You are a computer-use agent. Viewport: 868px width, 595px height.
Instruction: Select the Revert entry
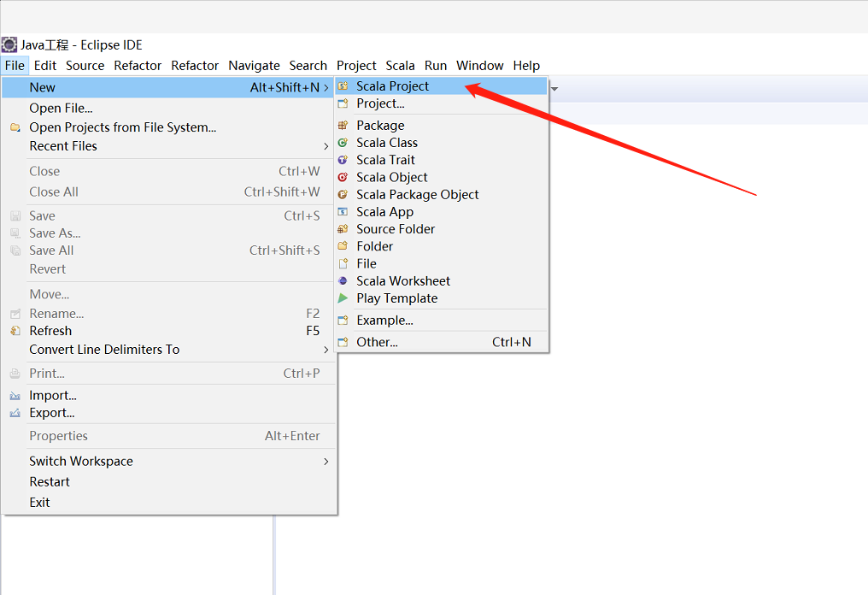(169, 269)
